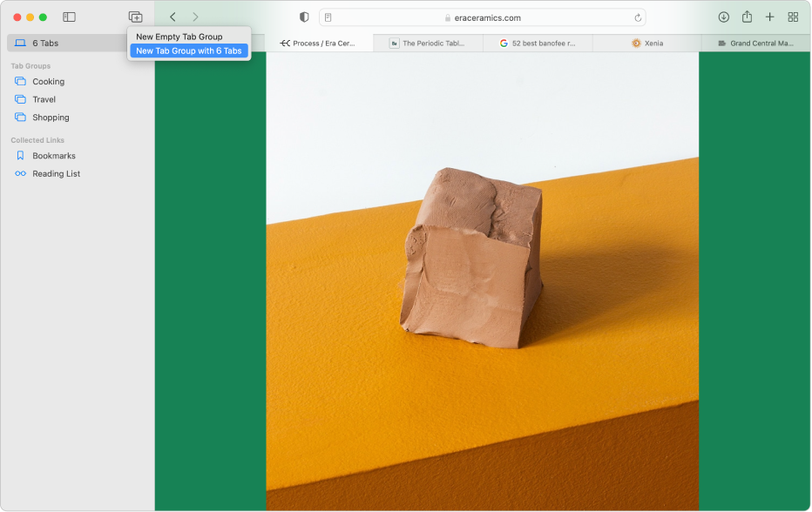The height and width of the screenshot is (512, 812).
Task: Open the Shopping tab group
Action: (x=51, y=118)
